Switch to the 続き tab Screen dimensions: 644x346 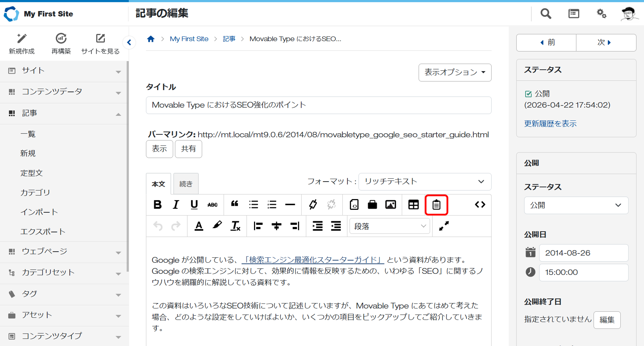click(186, 183)
